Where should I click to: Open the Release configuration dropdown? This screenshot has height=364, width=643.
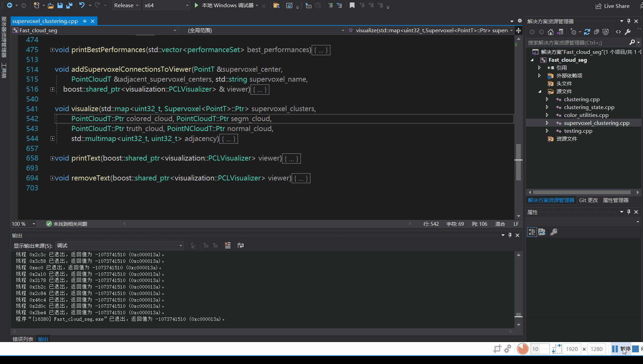(126, 5)
